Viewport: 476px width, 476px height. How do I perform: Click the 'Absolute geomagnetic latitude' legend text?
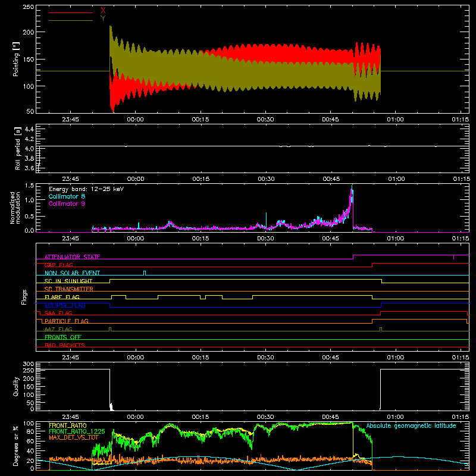coord(411,426)
